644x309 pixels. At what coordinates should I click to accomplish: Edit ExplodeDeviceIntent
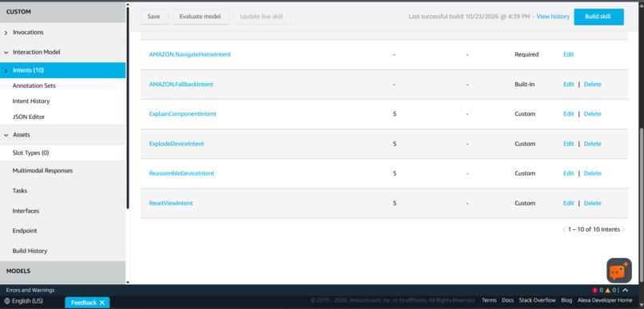click(568, 144)
